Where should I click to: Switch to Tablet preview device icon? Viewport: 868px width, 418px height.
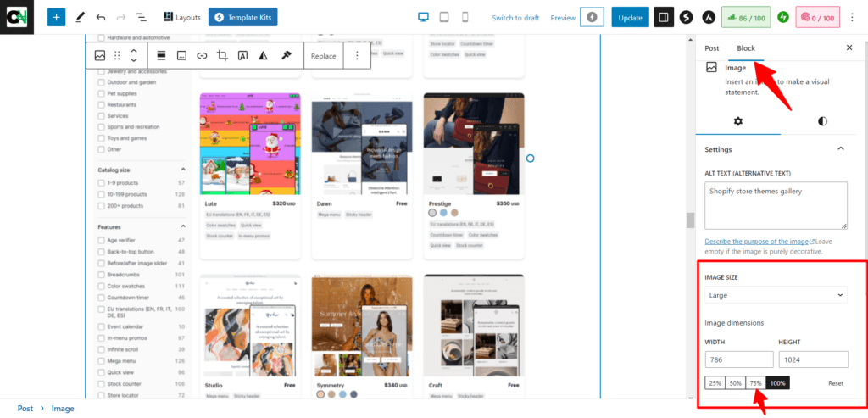pyautogui.click(x=444, y=17)
